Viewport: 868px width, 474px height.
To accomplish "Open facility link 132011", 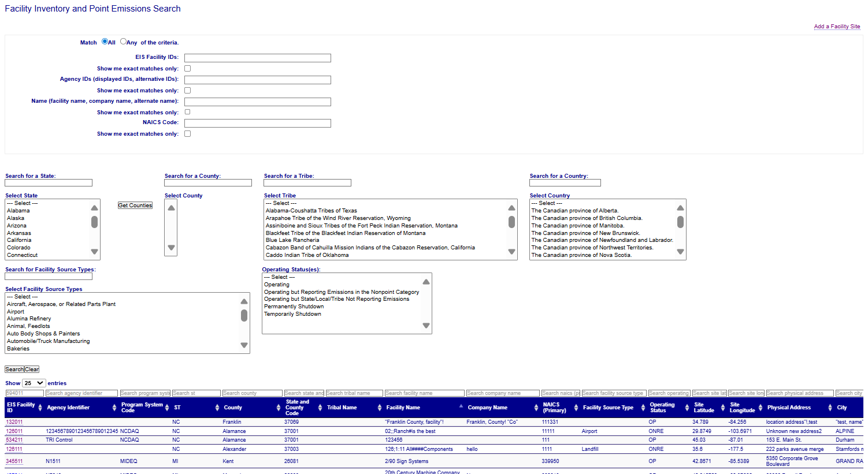I will click(14, 423).
